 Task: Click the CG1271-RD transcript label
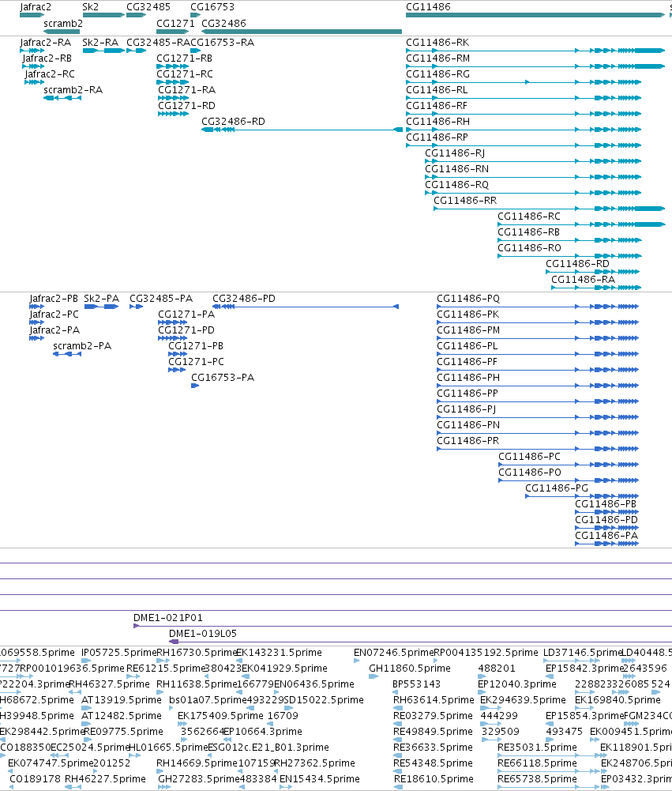click(x=186, y=105)
